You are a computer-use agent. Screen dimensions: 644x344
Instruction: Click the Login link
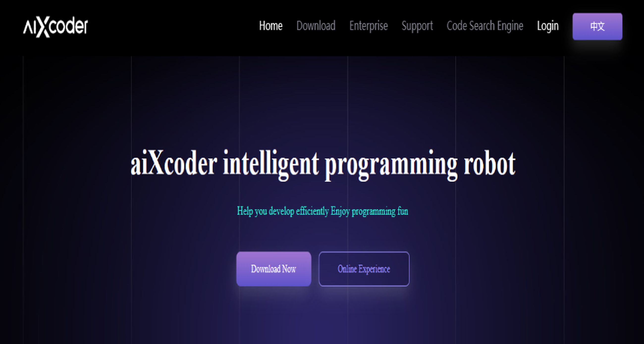548,26
